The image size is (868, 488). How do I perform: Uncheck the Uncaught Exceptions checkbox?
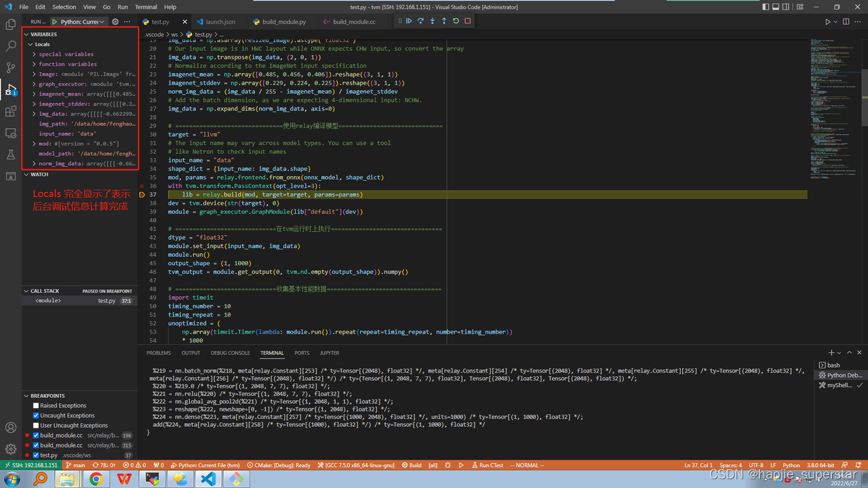tap(36, 415)
